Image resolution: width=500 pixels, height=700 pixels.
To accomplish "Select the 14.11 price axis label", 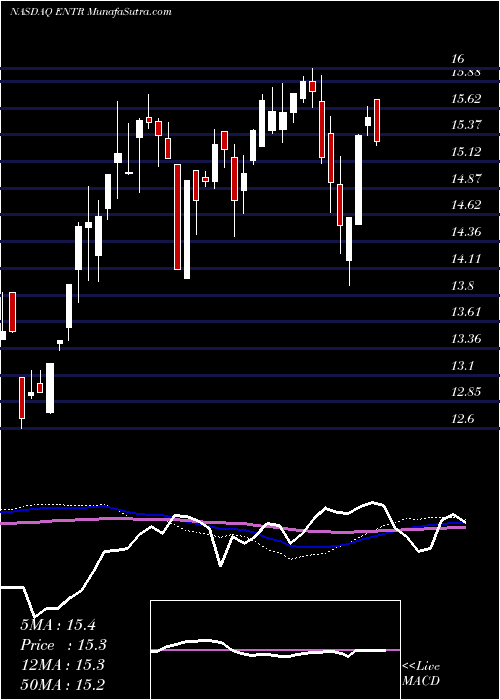I will coord(466,258).
